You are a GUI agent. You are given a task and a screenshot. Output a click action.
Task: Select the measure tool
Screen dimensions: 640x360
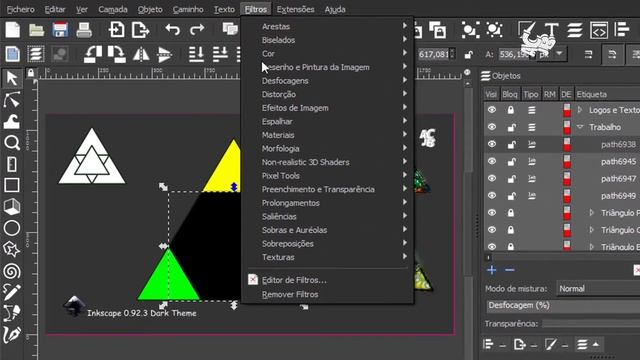coord(12,164)
